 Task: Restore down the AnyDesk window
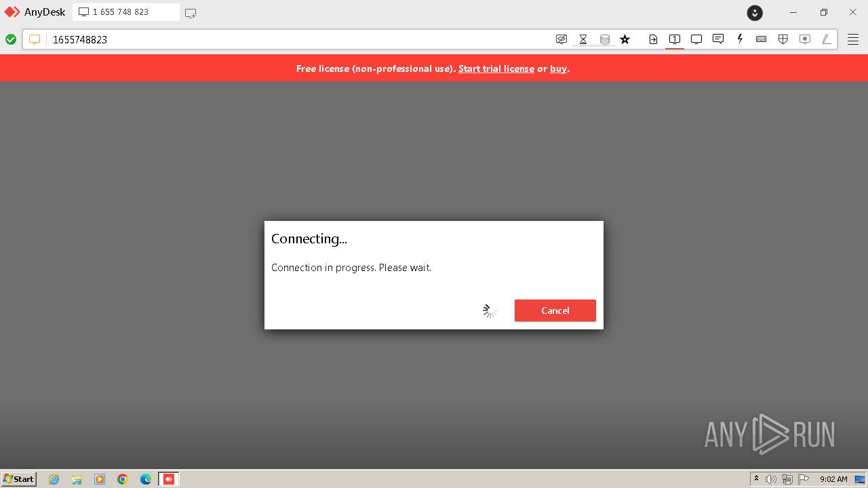point(824,12)
